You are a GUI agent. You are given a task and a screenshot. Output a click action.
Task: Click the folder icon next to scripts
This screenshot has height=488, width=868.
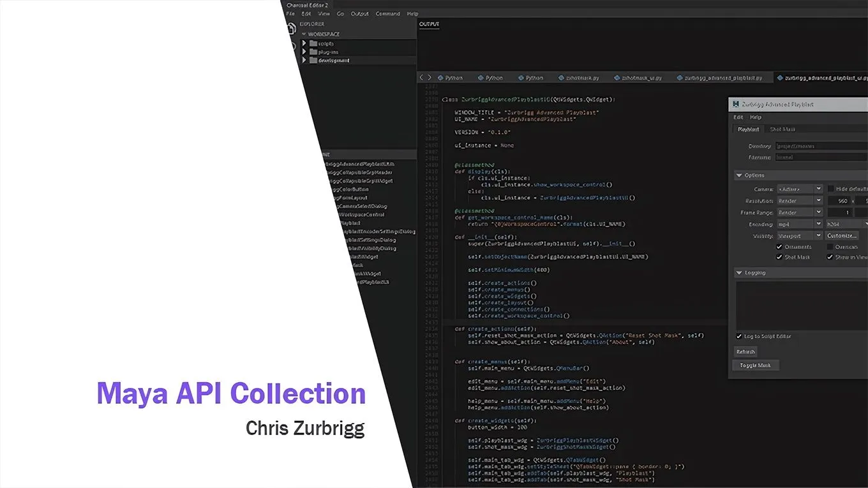313,43
